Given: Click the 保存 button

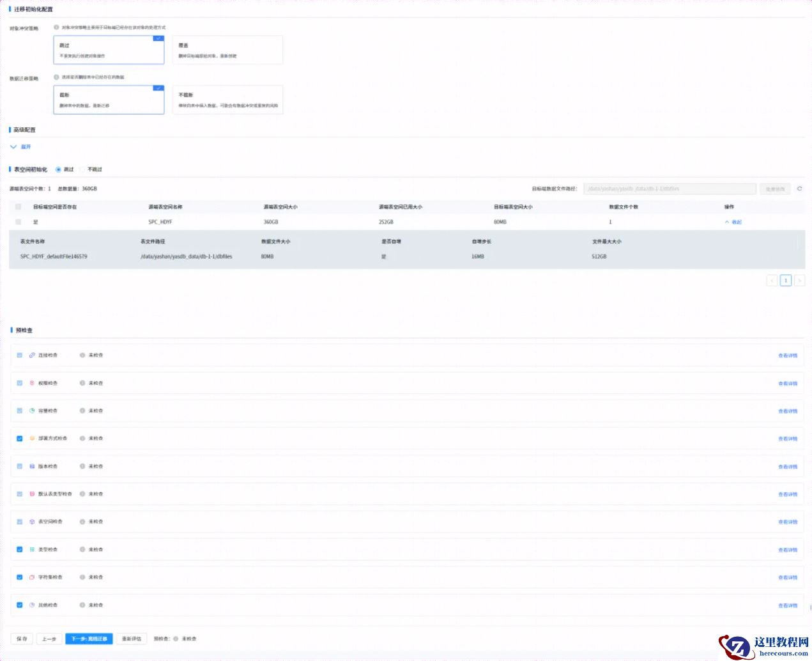Looking at the screenshot, I should pyautogui.click(x=22, y=639).
